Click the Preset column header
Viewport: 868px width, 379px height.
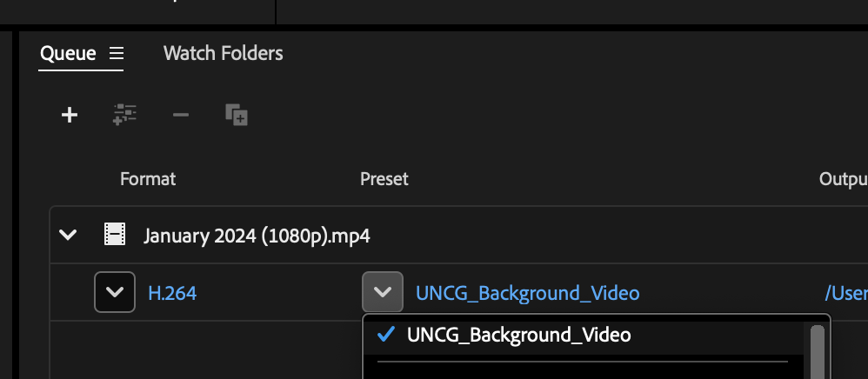click(x=384, y=179)
